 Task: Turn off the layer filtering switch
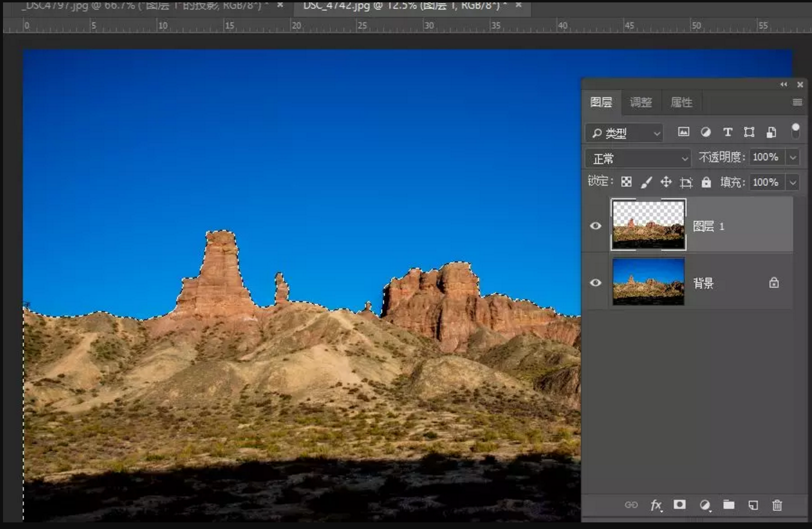click(796, 131)
